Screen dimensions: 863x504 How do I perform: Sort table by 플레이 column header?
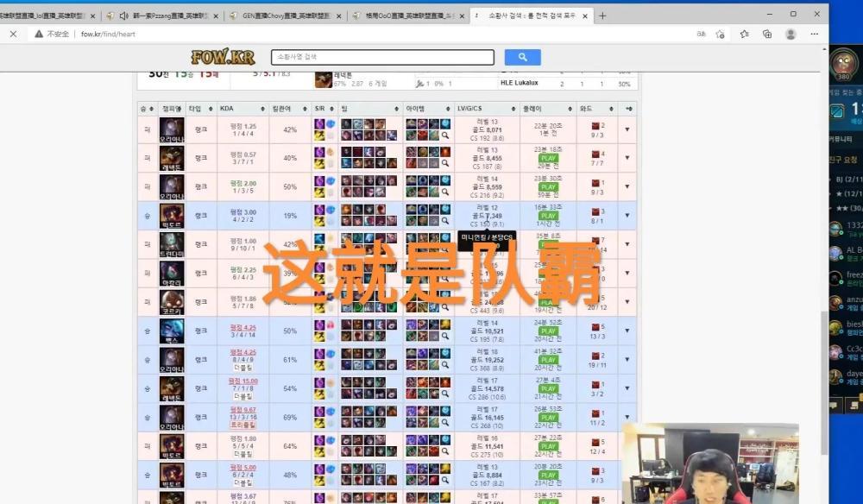tap(547, 109)
